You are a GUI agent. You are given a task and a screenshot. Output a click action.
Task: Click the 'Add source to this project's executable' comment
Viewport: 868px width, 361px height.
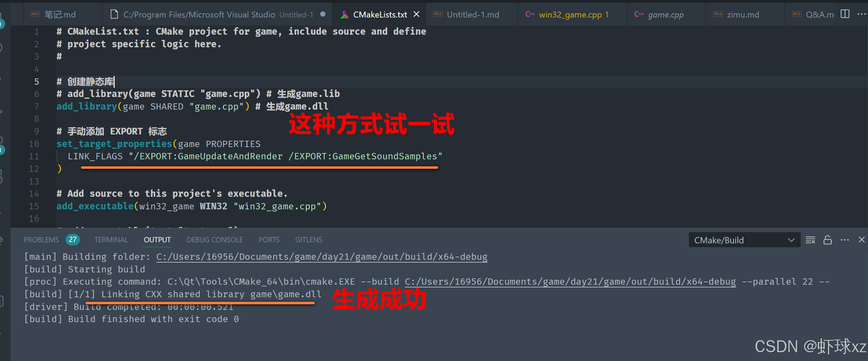click(172, 194)
